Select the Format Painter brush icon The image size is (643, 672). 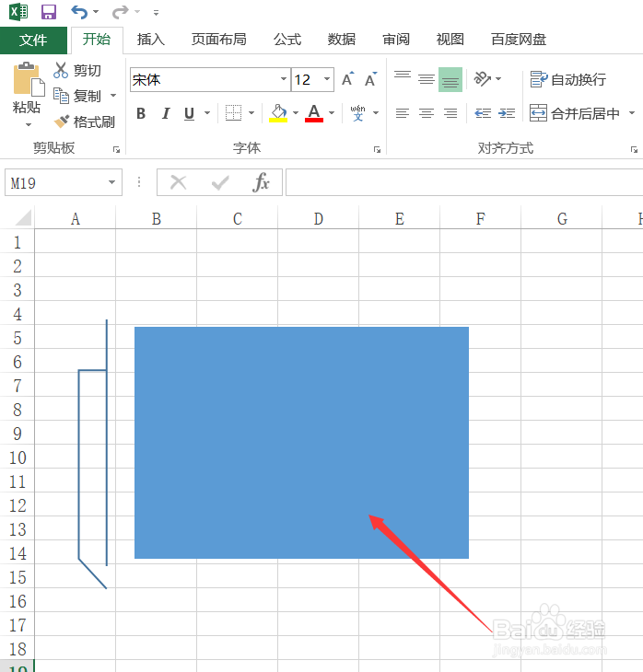[62, 122]
